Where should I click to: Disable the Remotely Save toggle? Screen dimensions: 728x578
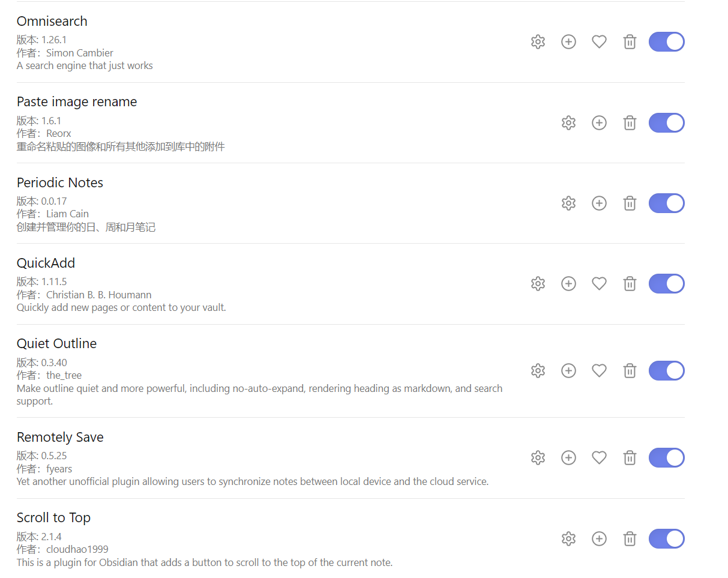coord(667,458)
